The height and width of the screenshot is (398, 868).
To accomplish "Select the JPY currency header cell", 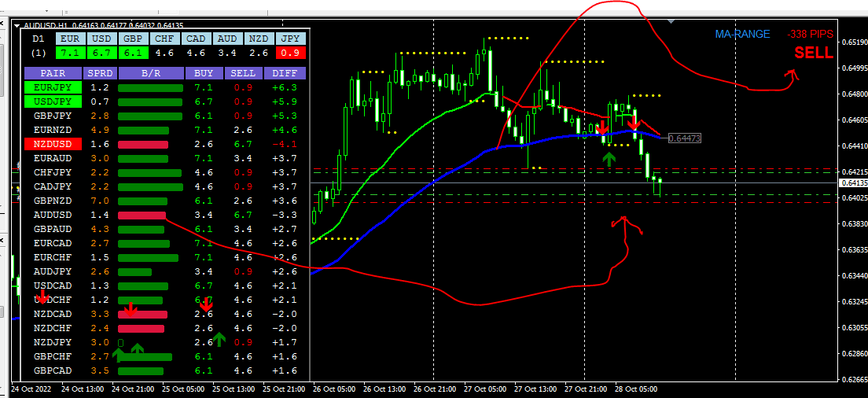I will (292, 39).
